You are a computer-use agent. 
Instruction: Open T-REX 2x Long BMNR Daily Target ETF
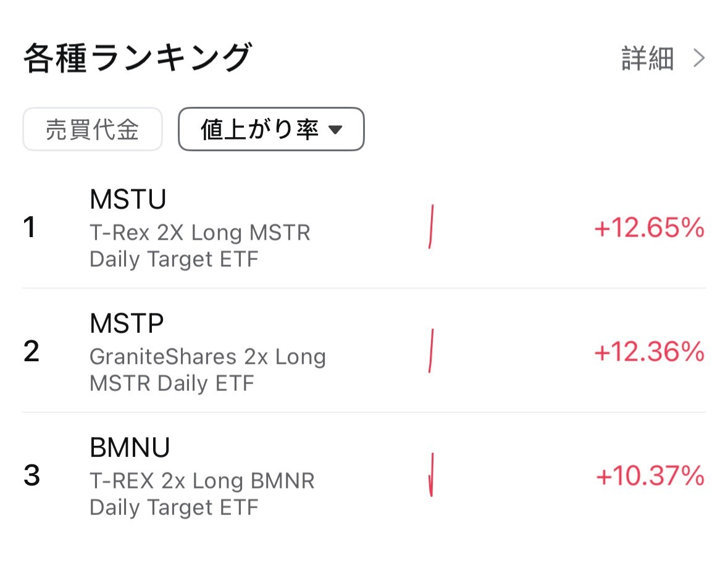[x=202, y=494]
